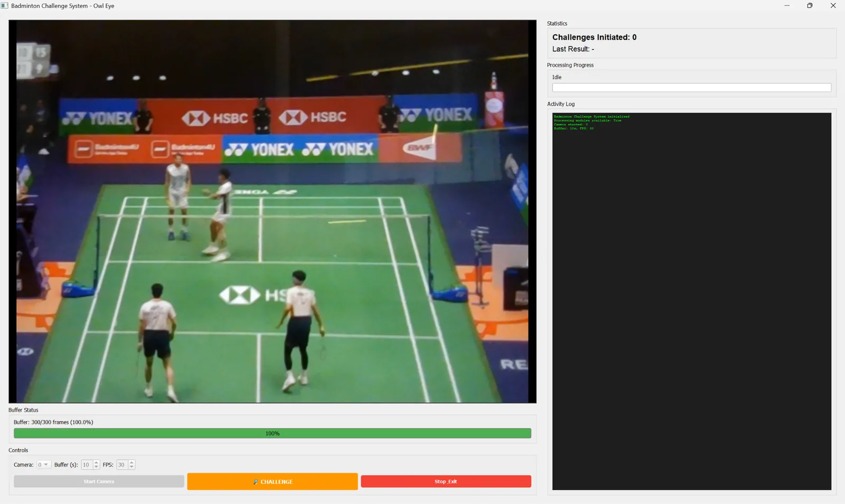Click the Activity Log console area
The width and height of the screenshot is (845, 504).
pyautogui.click(x=692, y=301)
